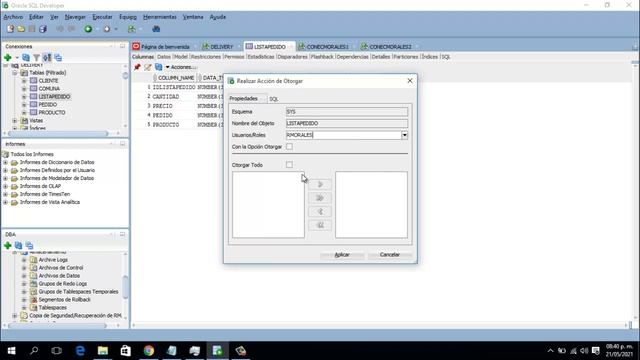Click the green Back navigation arrow

(x=88, y=29)
